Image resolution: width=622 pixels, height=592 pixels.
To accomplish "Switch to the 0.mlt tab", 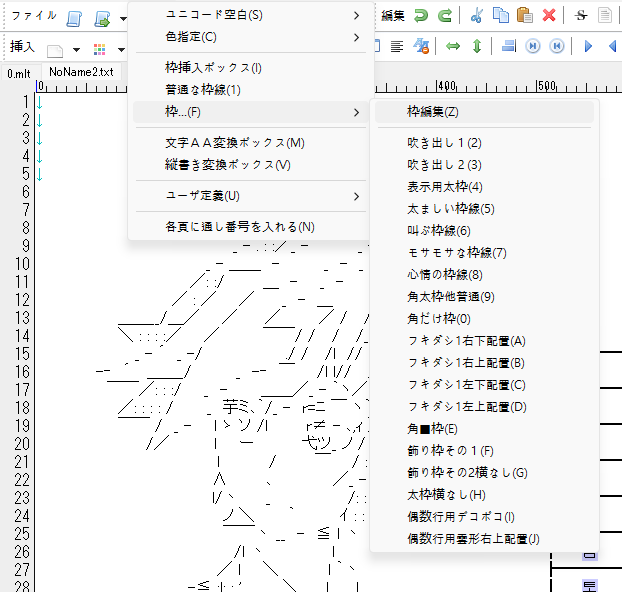I will tap(19, 73).
